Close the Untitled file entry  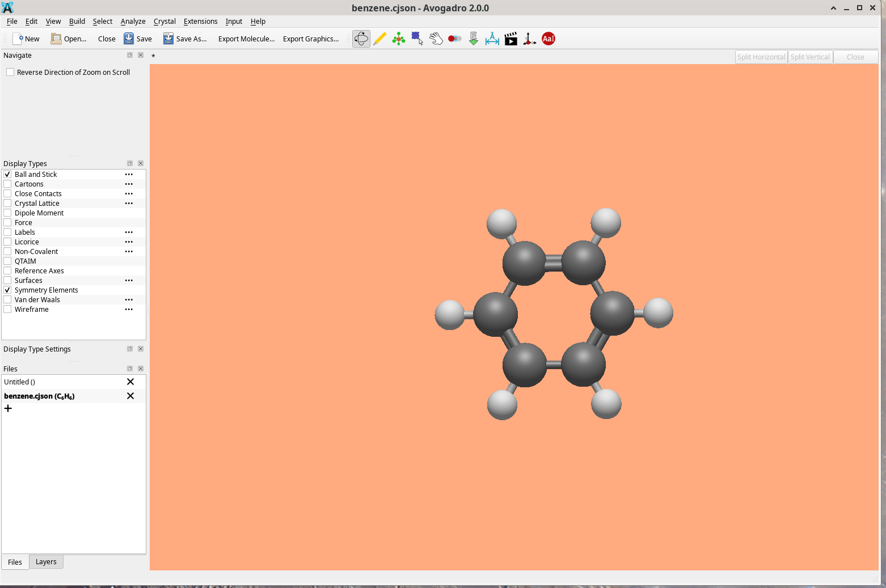[x=130, y=382]
